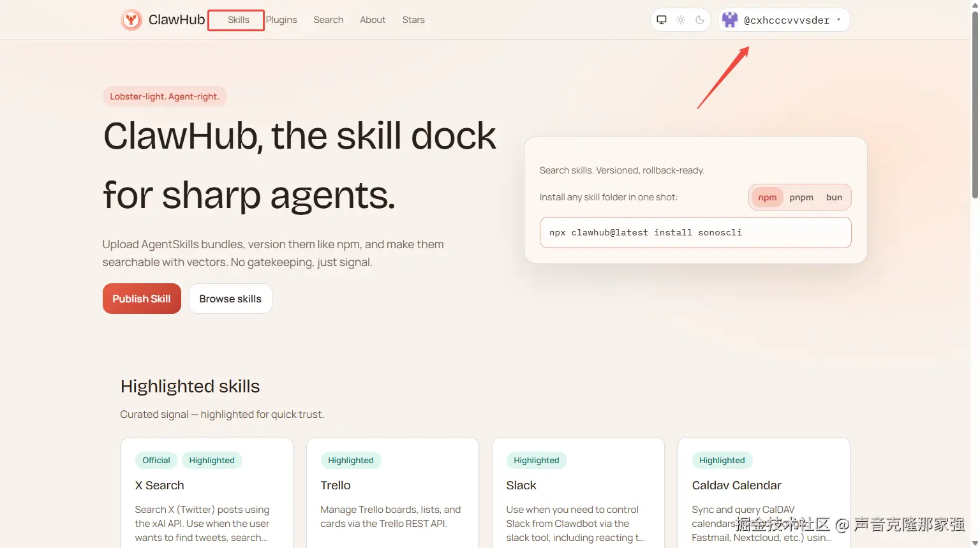Select the pnpm package manager option
This screenshot has height=548, width=980.
[801, 197]
